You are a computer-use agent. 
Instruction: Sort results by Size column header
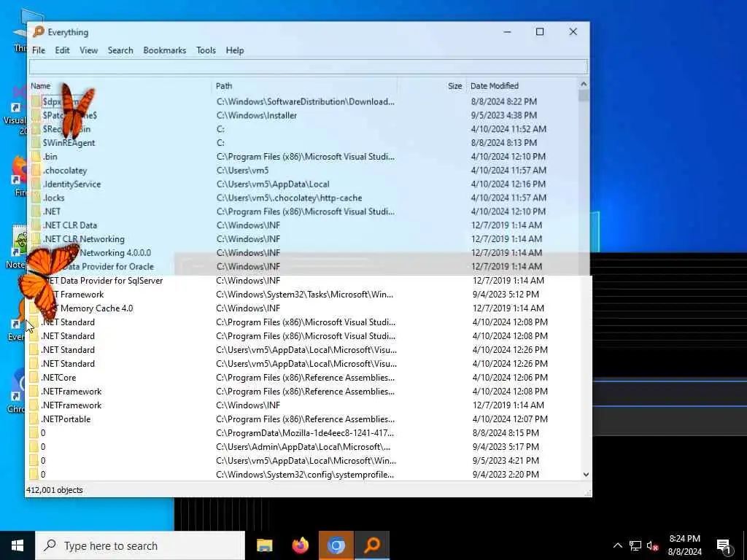[454, 86]
